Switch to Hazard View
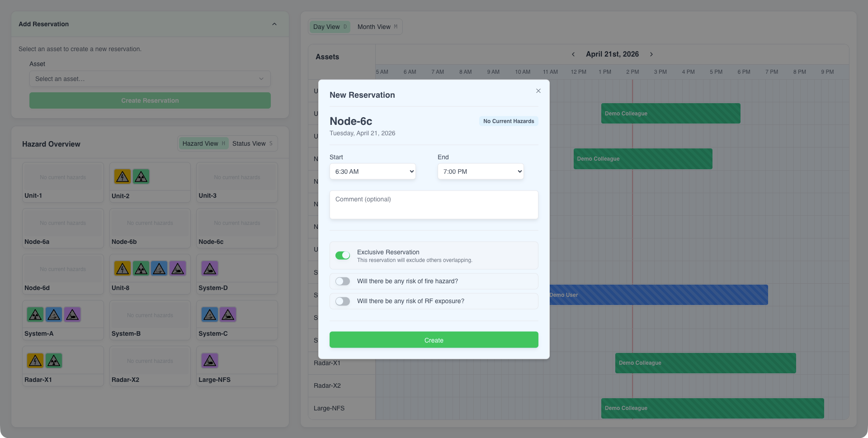The width and height of the screenshot is (868, 438). tap(203, 143)
